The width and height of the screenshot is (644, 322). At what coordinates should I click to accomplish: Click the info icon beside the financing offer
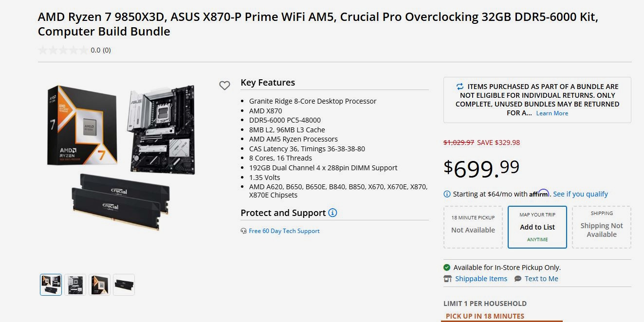[446, 194]
